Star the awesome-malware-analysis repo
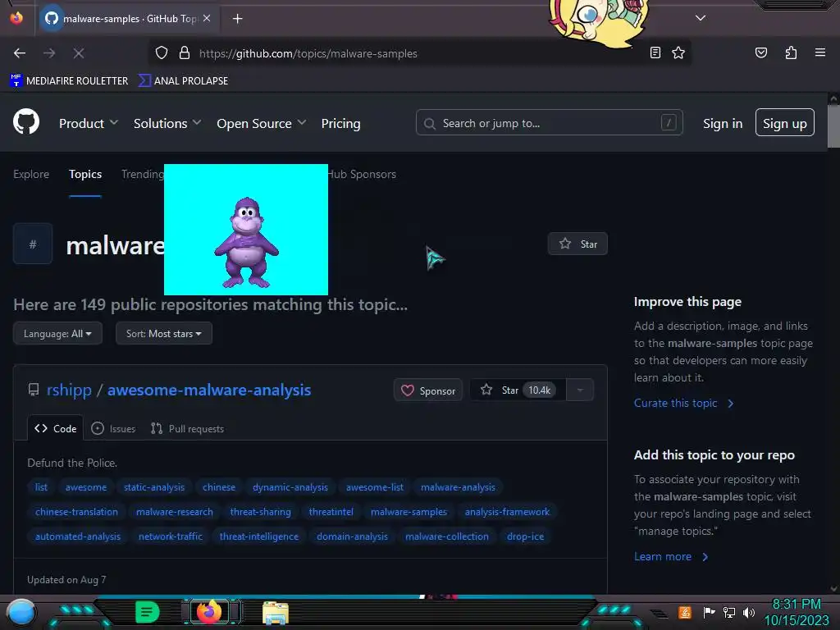Screen dimensions: 840x630 click(x=518, y=390)
